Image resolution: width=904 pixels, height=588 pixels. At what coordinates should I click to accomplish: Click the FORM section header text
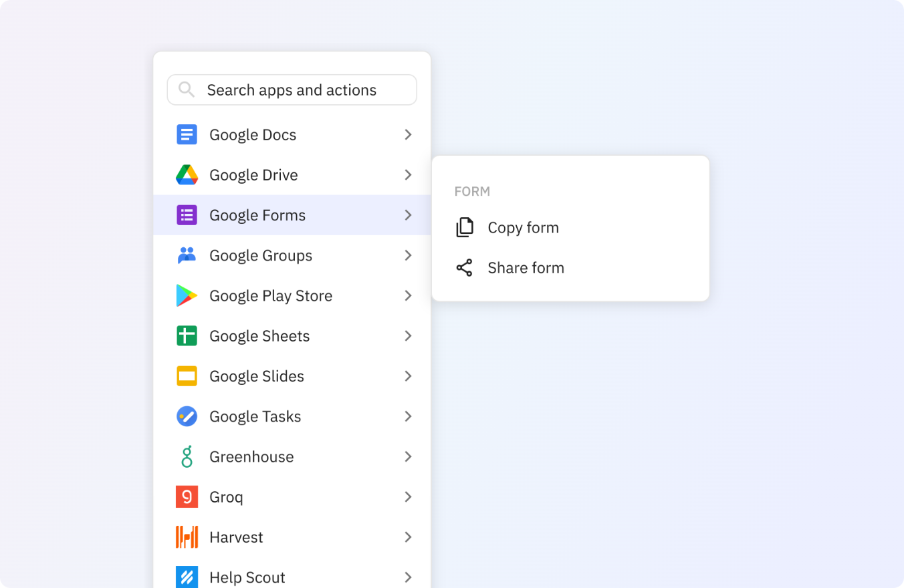pyautogui.click(x=472, y=192)
